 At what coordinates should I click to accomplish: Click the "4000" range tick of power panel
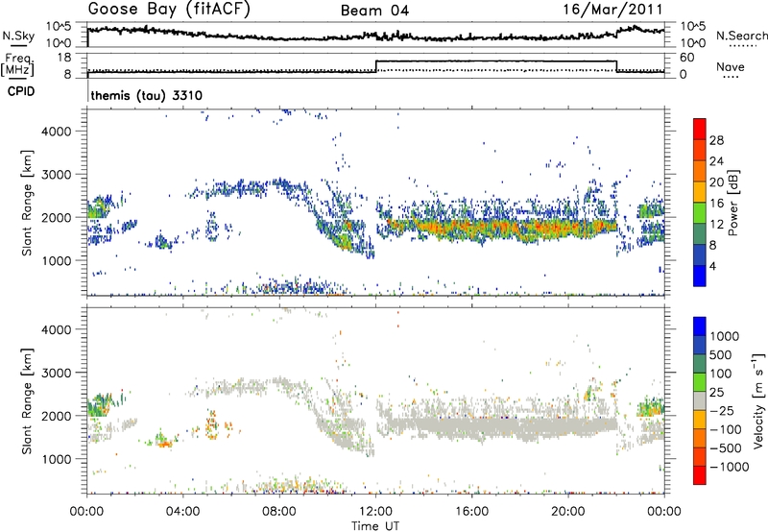pos(57,132)
